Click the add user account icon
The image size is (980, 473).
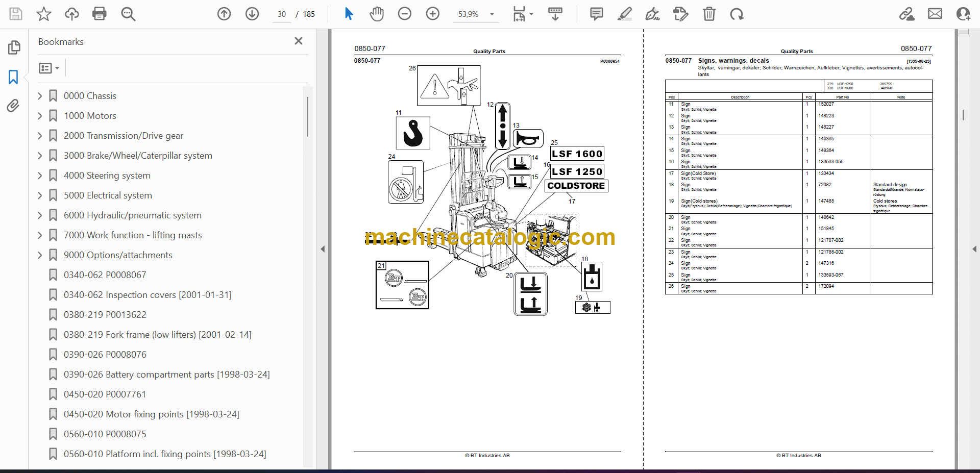[x=963, y=14]
